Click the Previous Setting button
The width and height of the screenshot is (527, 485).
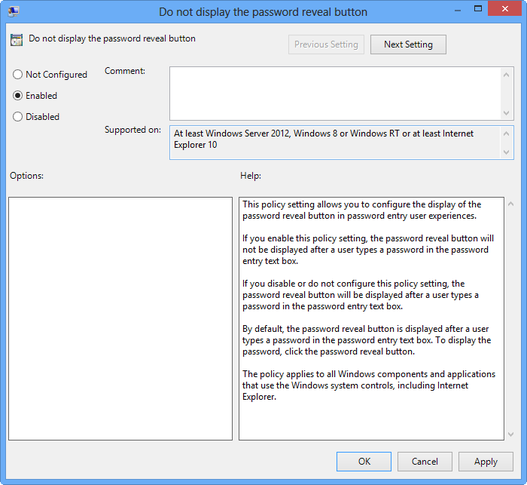coord(326,44)
